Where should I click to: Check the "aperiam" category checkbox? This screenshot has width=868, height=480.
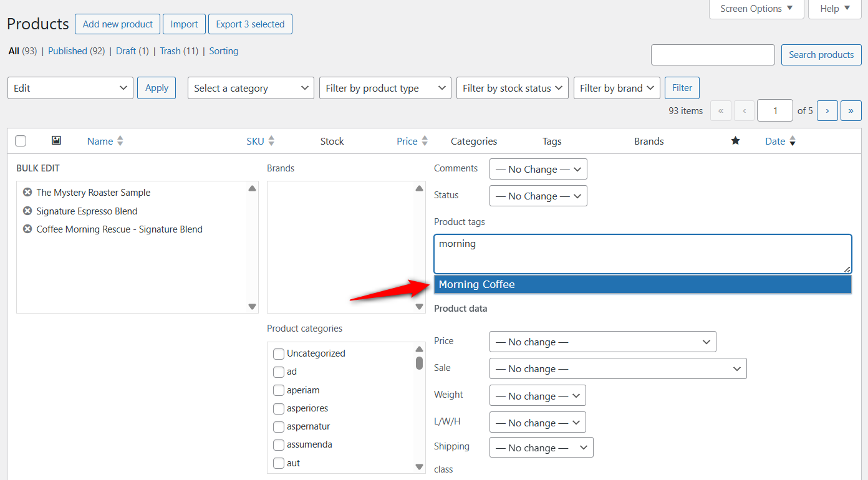278,390
